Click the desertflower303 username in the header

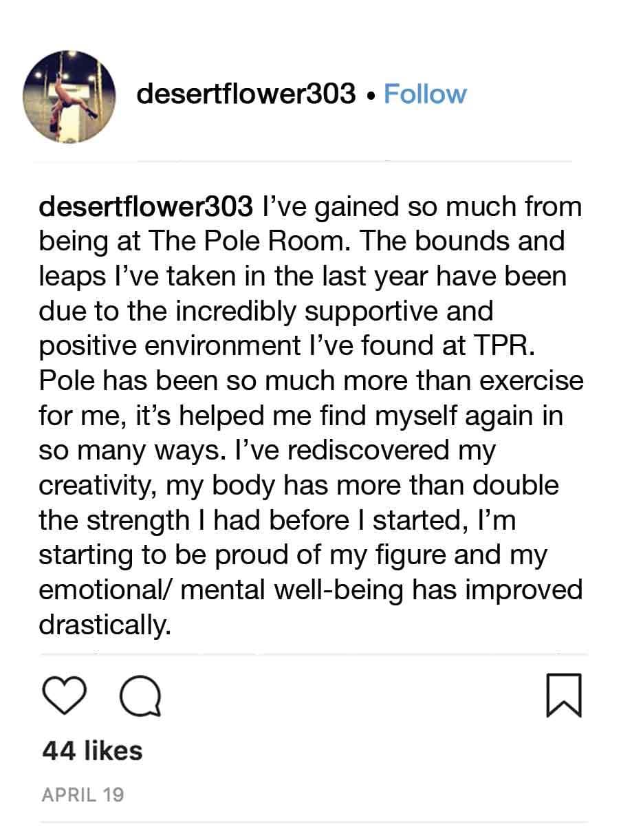(246, 94)
